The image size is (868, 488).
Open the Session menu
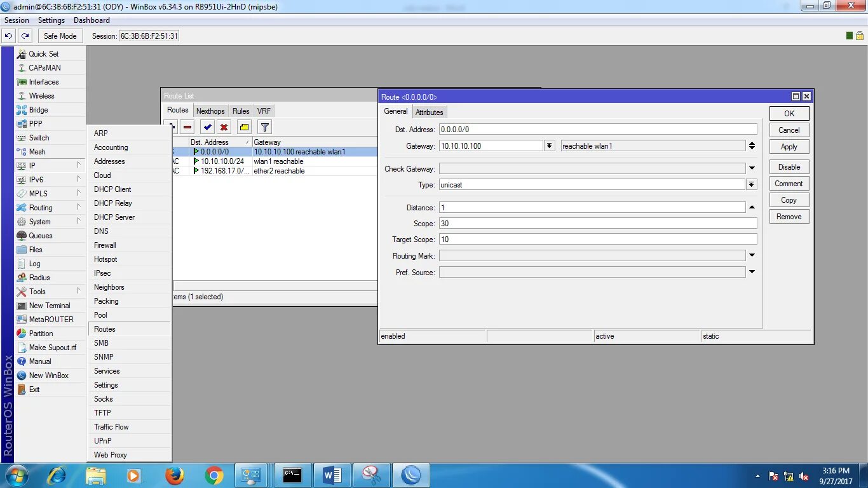coord(17,20)
